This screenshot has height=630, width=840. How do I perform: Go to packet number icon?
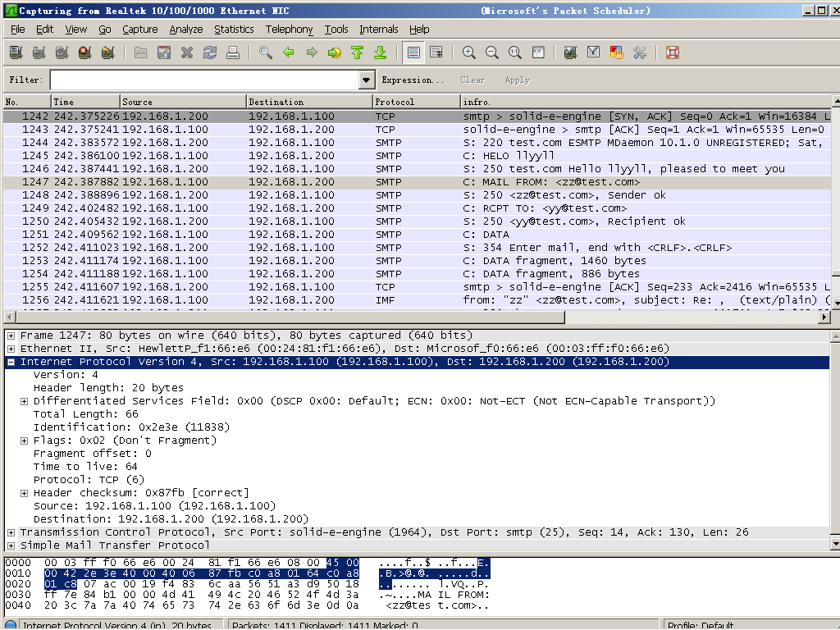coord(335,52)
